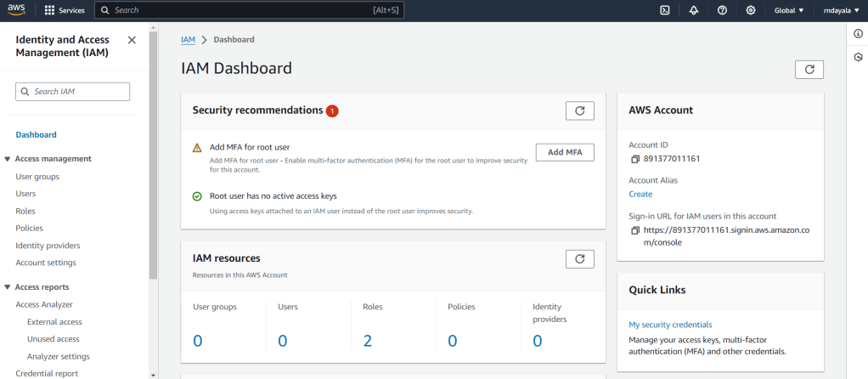Click the 'Add MFA for root user' heading
Viewport: 868px width, 379px height.
(250, 147)
